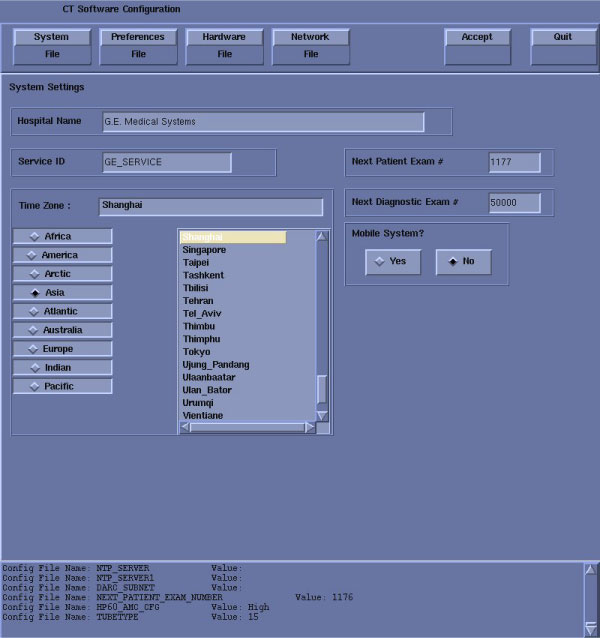Open the System File menu button

[x=51, y=45]
